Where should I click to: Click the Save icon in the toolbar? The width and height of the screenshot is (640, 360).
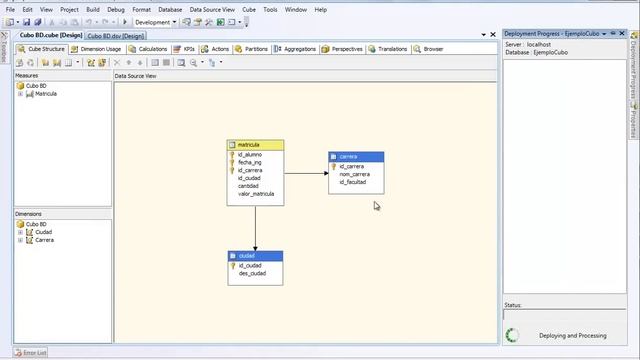pos(27,22)
